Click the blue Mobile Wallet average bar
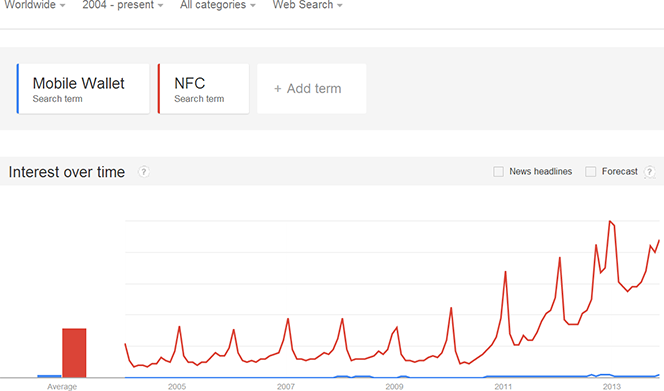664x391 pixels. pyautogui.click(x=49, y=376)
